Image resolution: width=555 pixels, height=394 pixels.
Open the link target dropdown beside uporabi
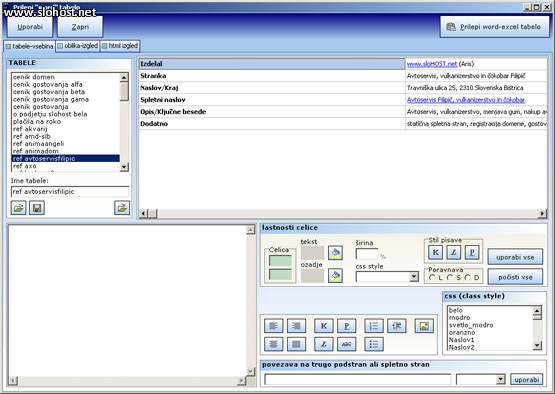tap(500, 379)
